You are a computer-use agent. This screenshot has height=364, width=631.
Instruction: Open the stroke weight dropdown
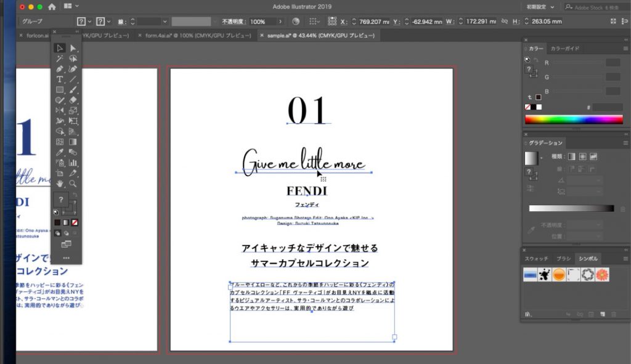tap(165, 22)
